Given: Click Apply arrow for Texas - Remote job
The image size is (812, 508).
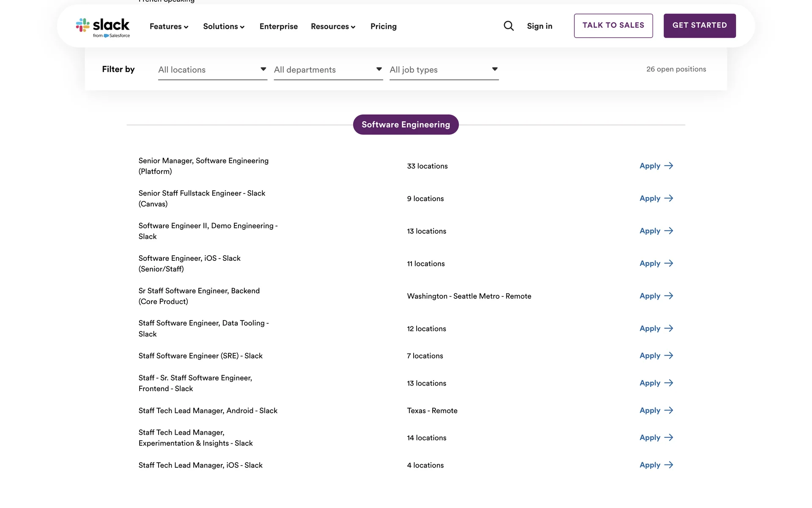Looking at the screenshot, I should (669, 411).
